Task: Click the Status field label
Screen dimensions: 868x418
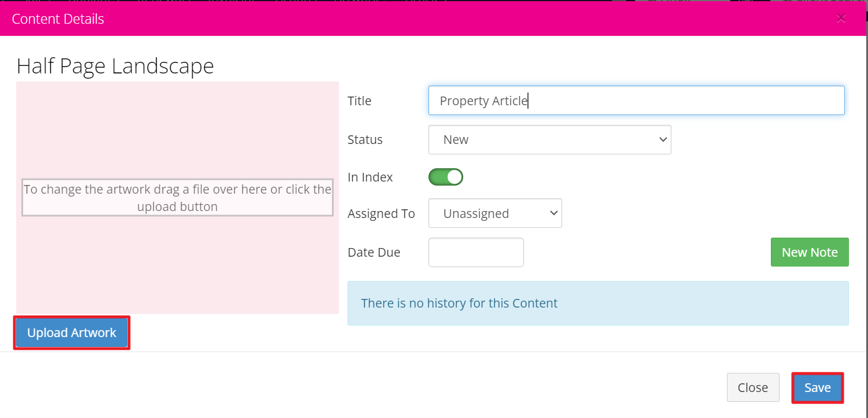Action: [365, 140]
